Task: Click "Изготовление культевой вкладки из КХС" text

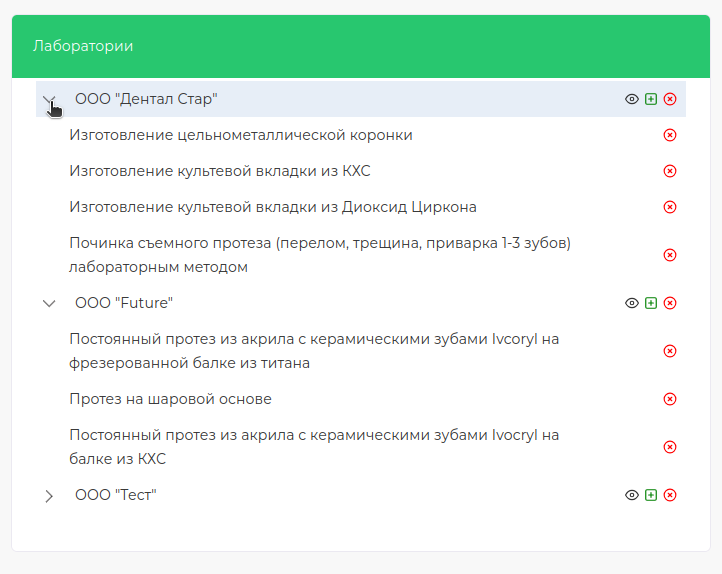Action: [220, 171]
